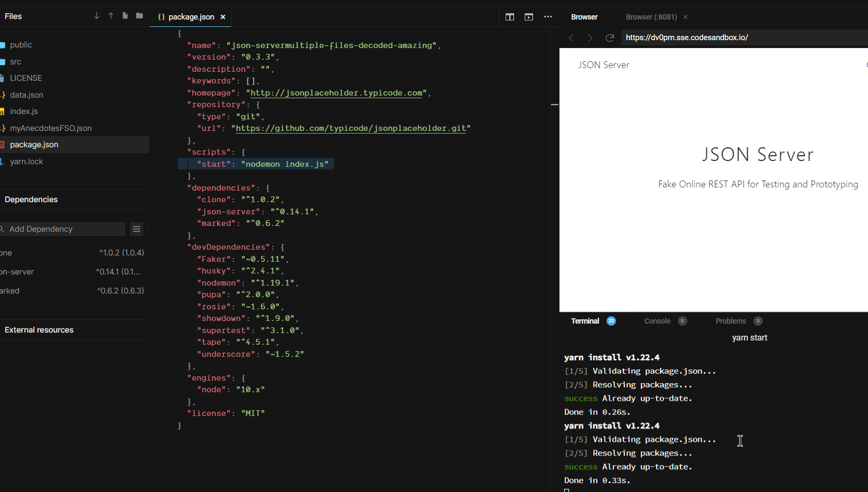The width and height of the screenshot is (868, 492).
Task: Select package.json in the file tree
Action: point(74,145)
